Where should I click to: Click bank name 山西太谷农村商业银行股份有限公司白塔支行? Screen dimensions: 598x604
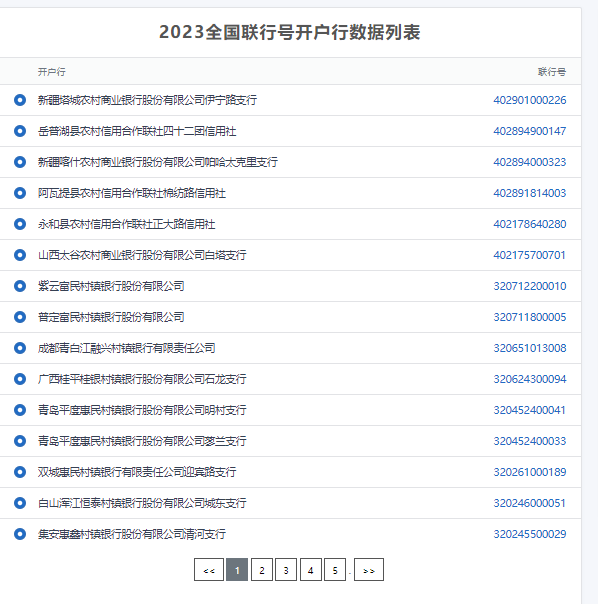coord(142,255)
